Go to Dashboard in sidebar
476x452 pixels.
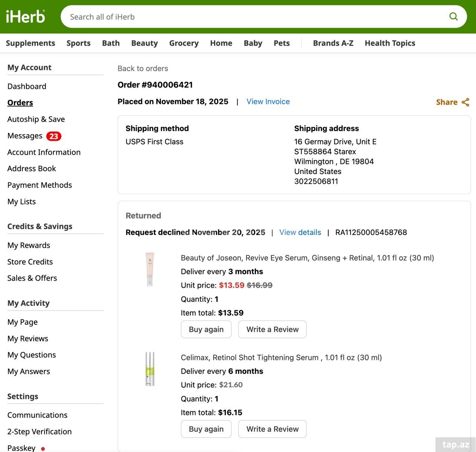click(27, 86)
